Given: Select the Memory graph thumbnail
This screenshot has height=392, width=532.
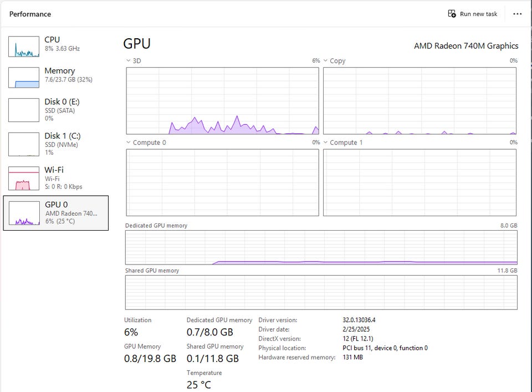Looking at the screenshot, I should (24, 78).
